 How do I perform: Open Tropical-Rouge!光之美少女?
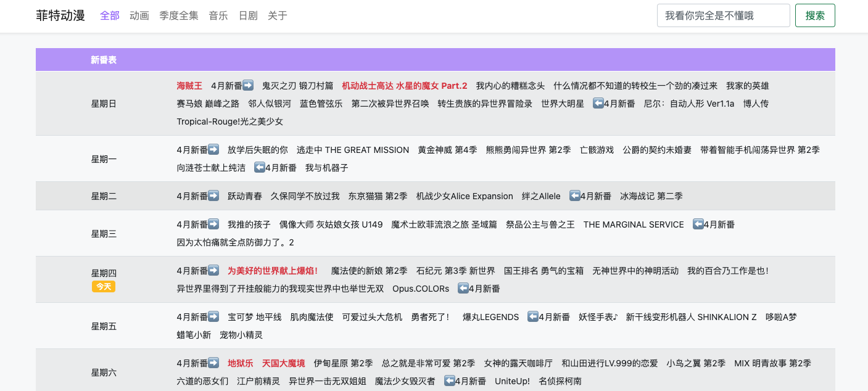pos(230,121)
